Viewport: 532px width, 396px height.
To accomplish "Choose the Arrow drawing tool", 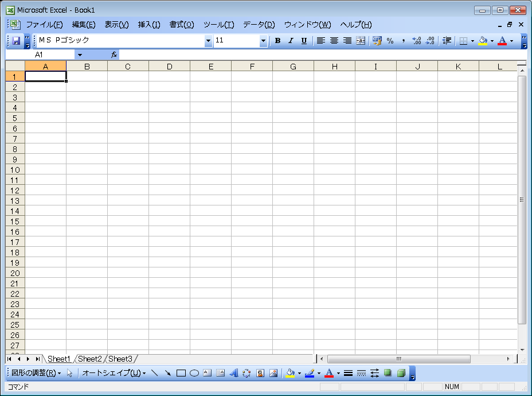I will tap(168, 373).
